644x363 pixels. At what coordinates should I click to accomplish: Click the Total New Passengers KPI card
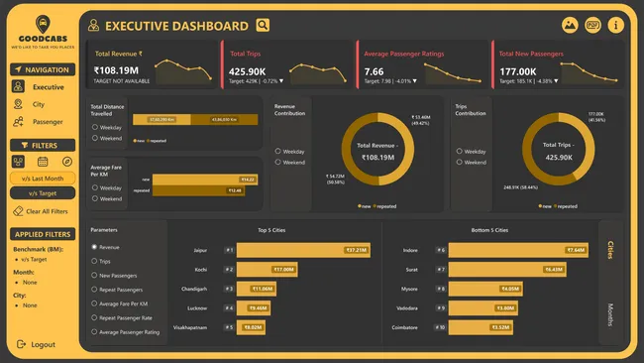click(558, 64)
